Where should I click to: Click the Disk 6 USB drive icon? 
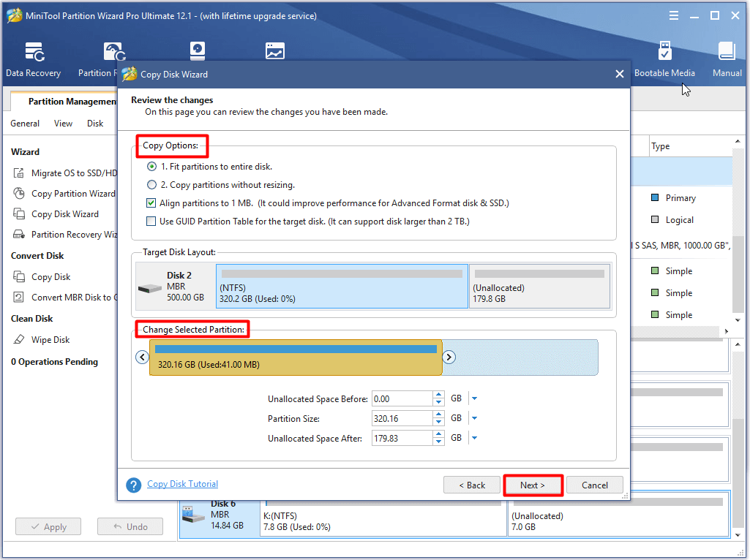click(x=193, y=514)
